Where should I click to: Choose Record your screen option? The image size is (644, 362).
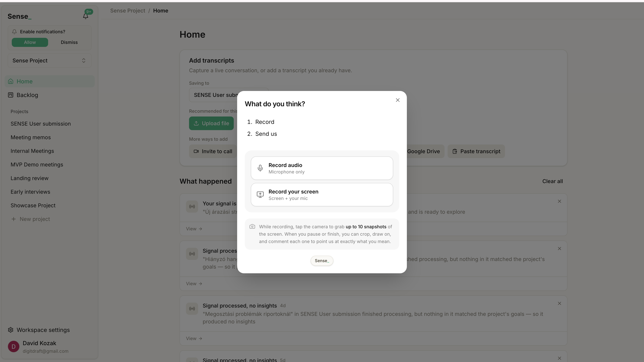coord(322,195)
